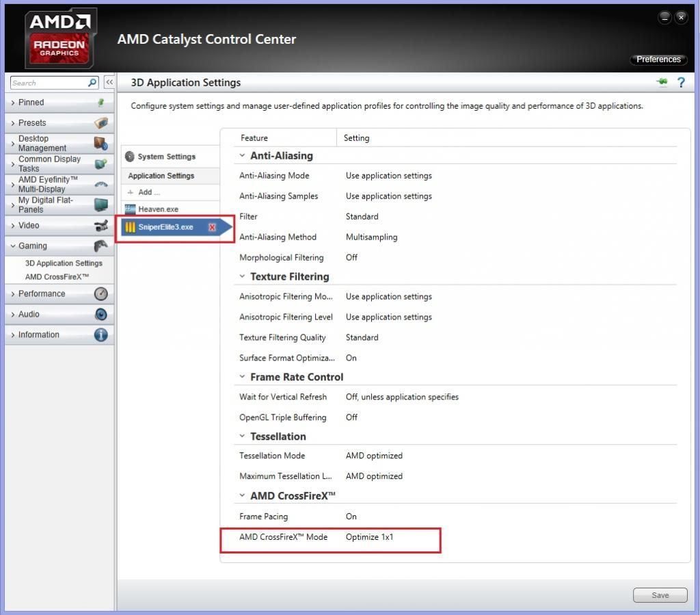700x615 pixels.
Task: Change Maximum Tessellation Level value
Action: tap(374, 477)
